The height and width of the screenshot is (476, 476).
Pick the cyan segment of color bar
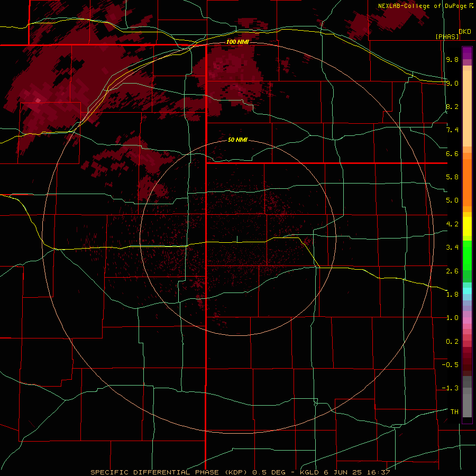pos(467,291)
